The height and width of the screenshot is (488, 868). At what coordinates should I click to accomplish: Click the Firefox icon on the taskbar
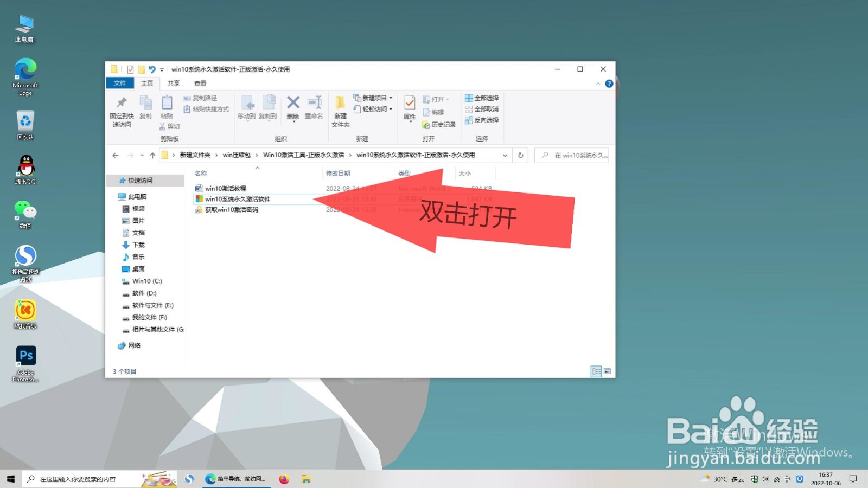(x=284, y=479)
